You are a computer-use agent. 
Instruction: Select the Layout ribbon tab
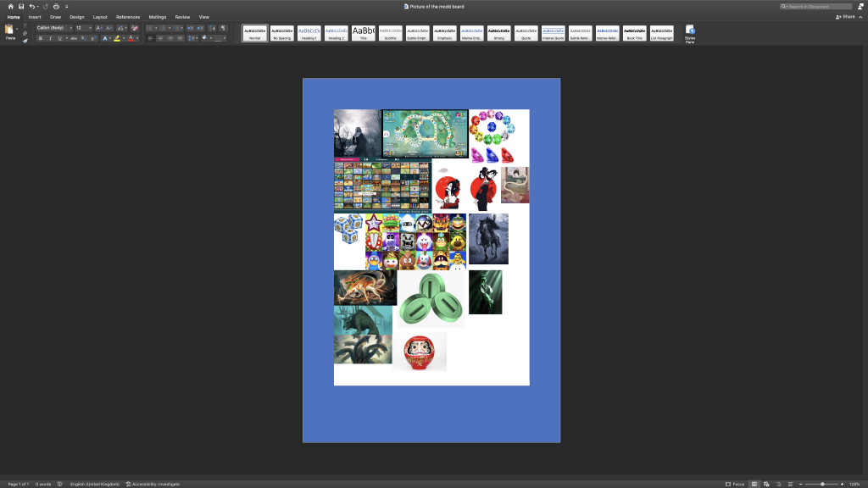tap(100, 17)
